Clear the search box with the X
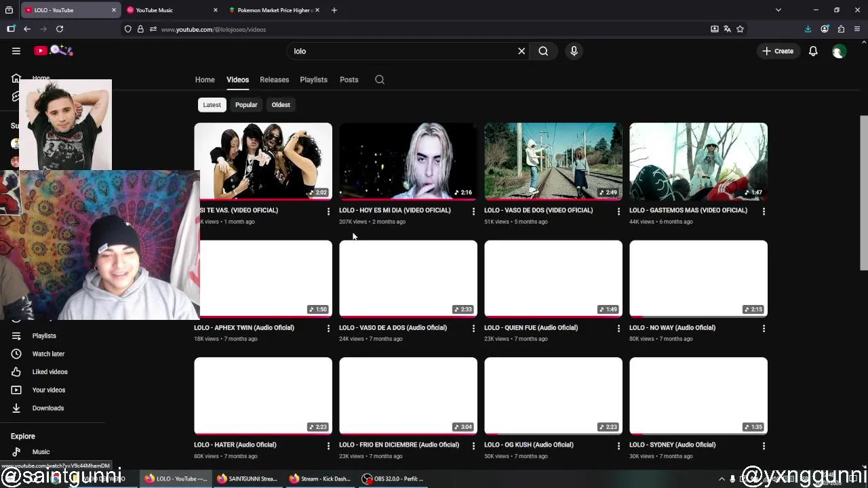The width and height of the screenshot is (868, 488). [x=521, y=51]
